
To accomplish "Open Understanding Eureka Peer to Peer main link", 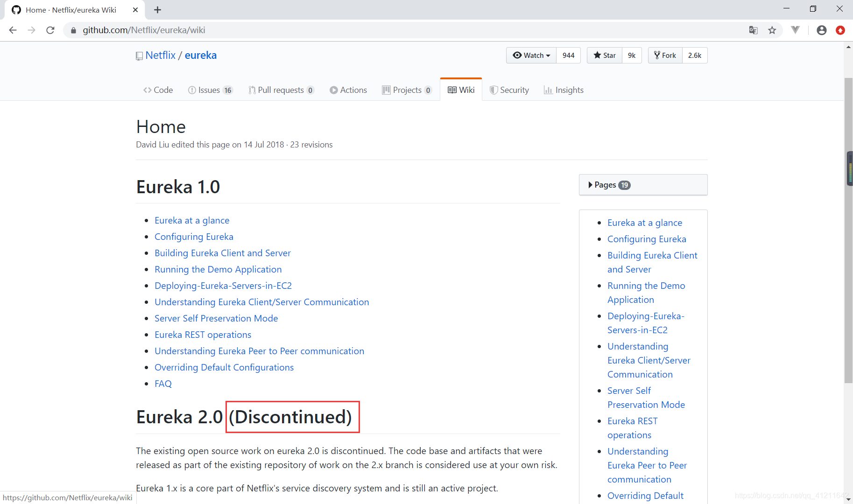I will 260,351.
